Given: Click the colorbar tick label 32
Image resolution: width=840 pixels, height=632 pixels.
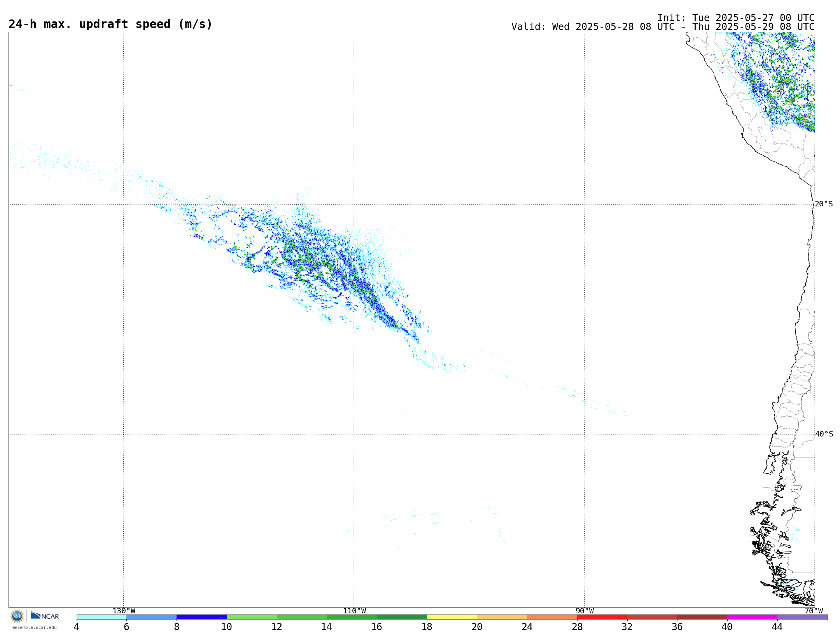Looking at the screenshot, I should 627,627.
